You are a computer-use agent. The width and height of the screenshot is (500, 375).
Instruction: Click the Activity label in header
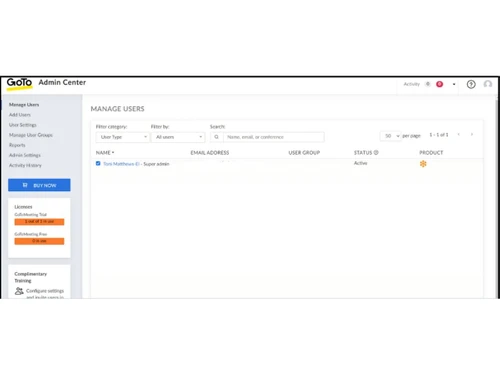click(x=412, y=84)
